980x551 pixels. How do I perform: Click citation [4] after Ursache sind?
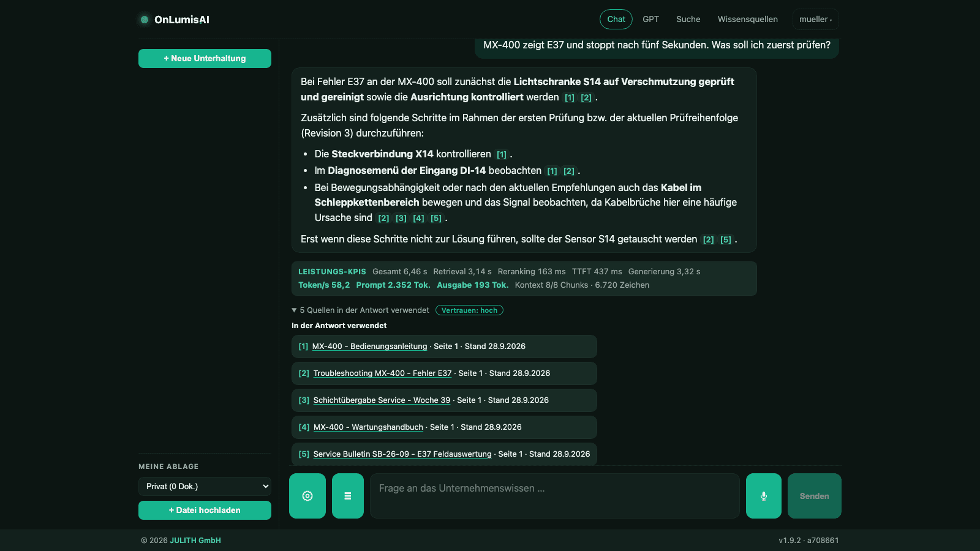tap(418, 218)
